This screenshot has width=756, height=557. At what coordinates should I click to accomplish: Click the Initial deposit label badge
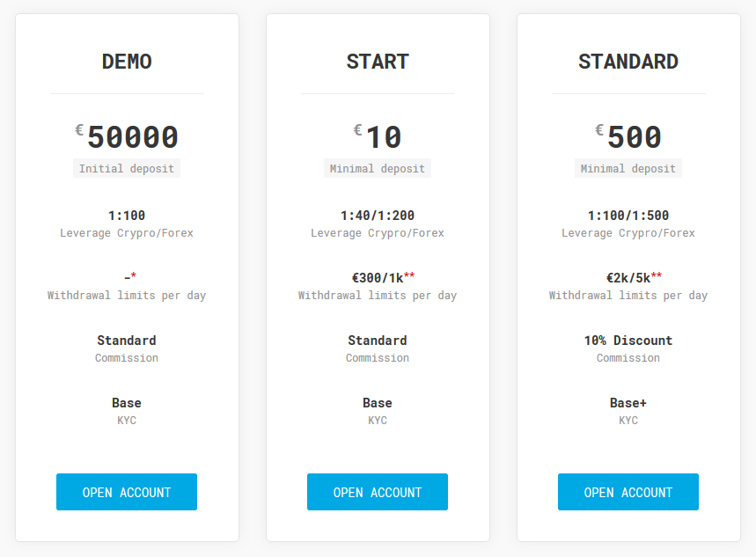pyautogui.click(x=127, y=168)
